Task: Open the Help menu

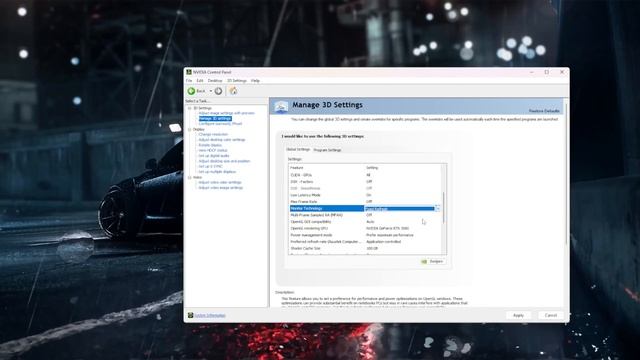Action: (255, 81)
